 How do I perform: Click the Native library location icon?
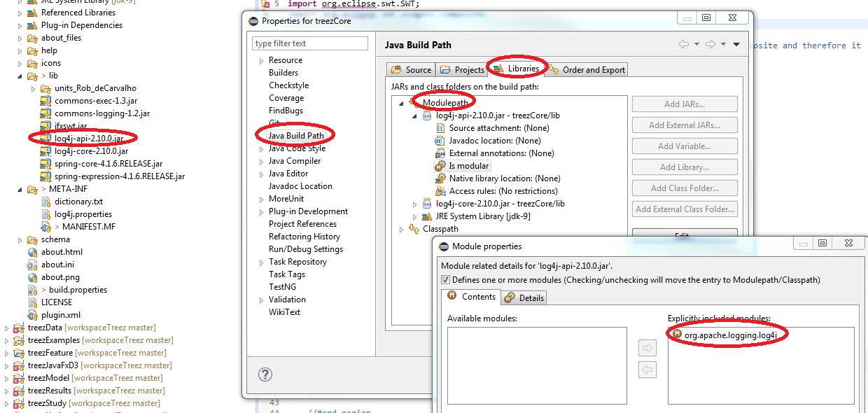[440, 178]
